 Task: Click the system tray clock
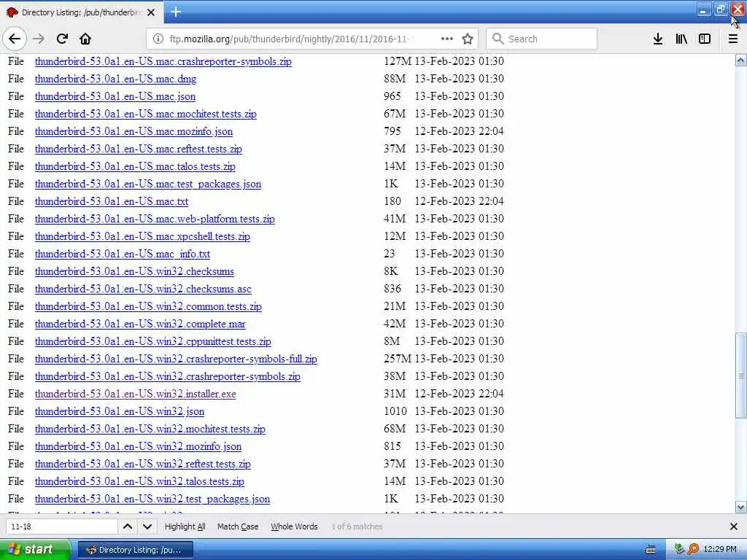(x=719, y=549)
